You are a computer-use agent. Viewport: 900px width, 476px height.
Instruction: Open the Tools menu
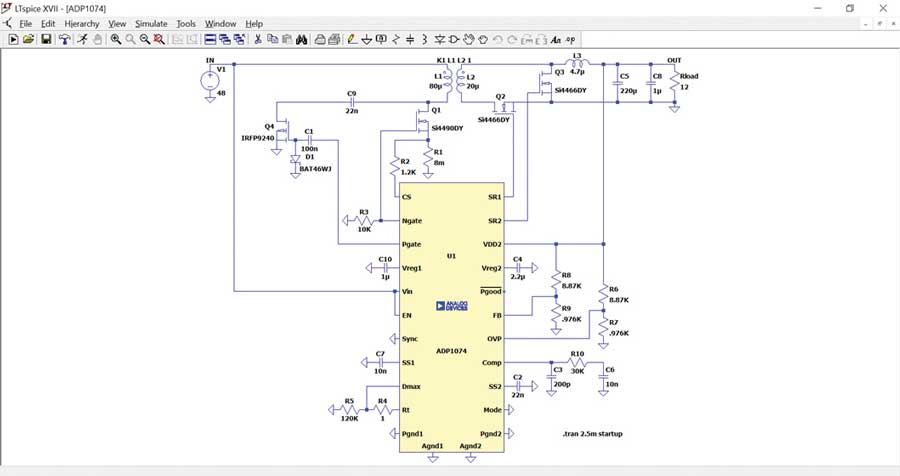[x=186, y=23]
